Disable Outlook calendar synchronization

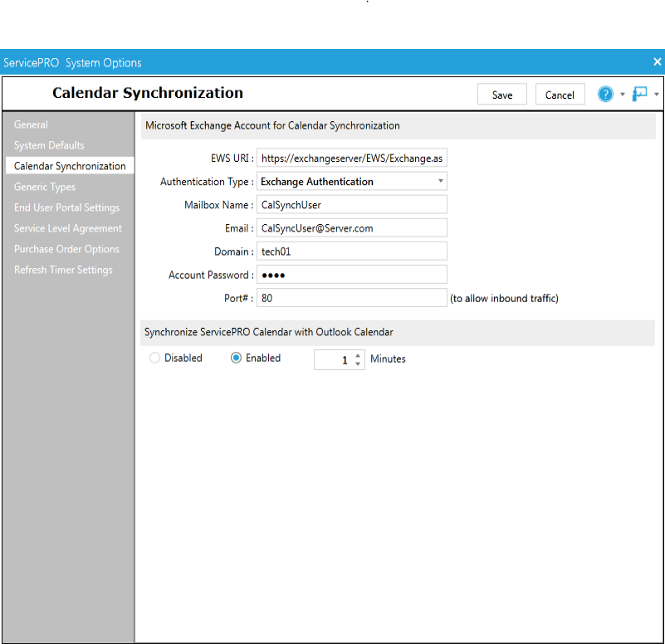[x=154, y=358]
